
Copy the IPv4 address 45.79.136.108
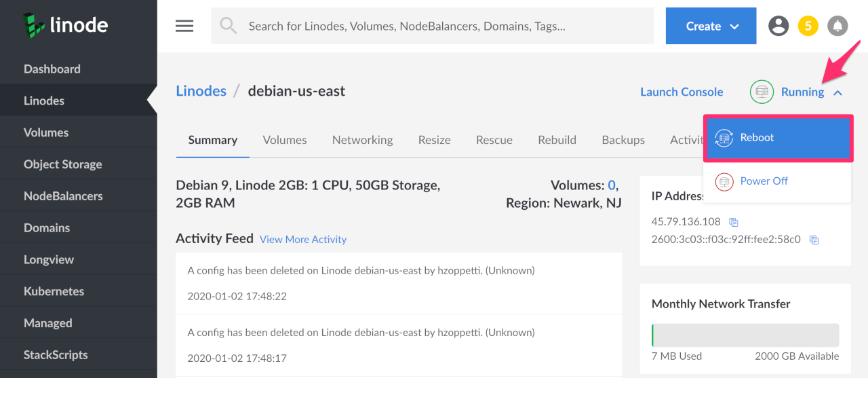[733, 222]
